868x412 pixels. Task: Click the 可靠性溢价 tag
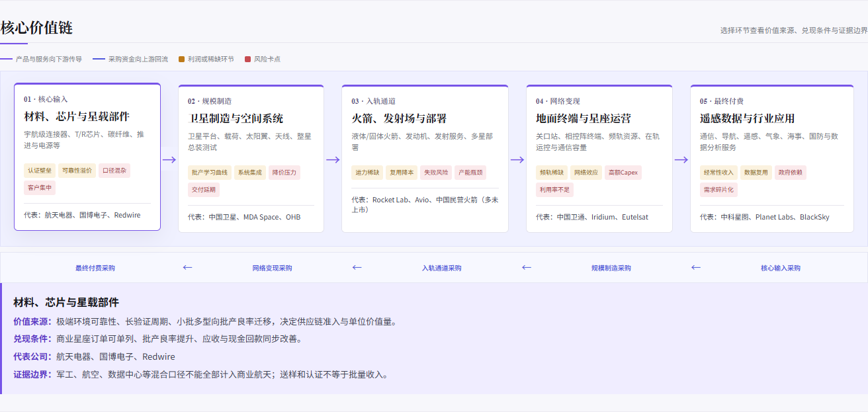coord(77,170)
